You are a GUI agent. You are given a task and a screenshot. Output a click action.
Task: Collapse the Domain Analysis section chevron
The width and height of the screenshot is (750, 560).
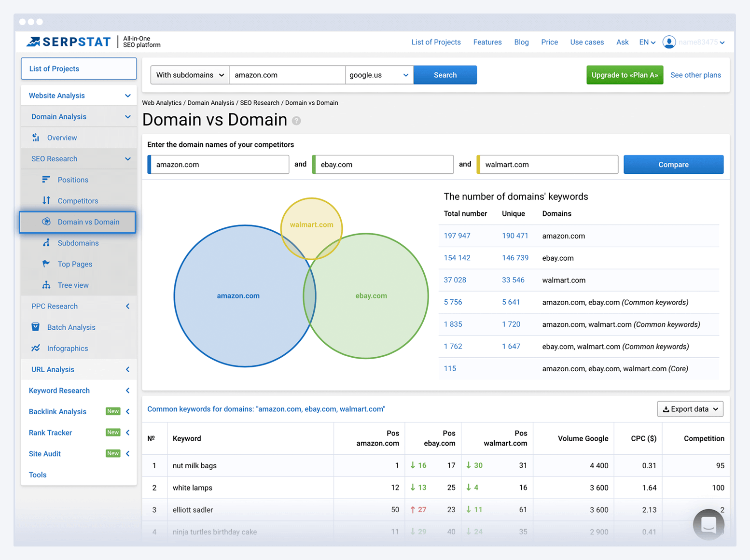coord(127,116)
